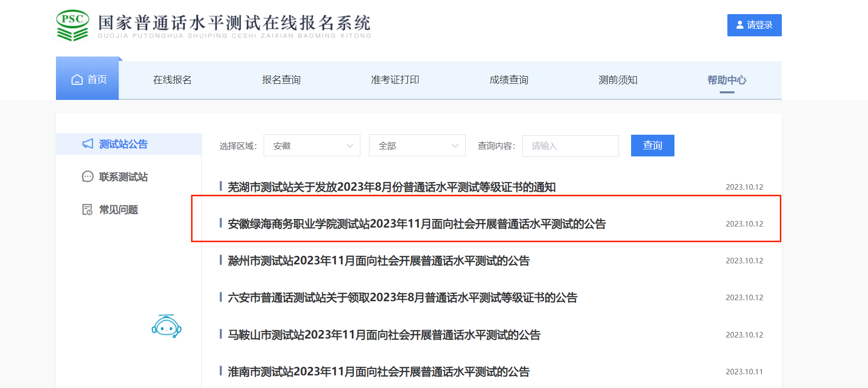
Task: Click the 选择区域 label
Action: tap(238, 146)
